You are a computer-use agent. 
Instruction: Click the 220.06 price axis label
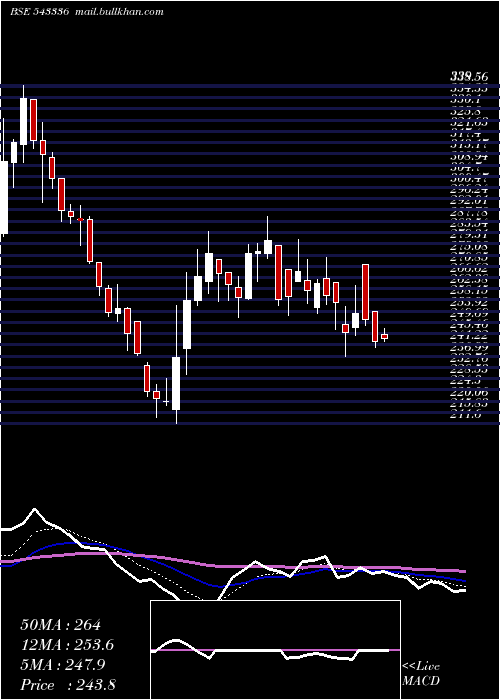(x=468, y=392)
